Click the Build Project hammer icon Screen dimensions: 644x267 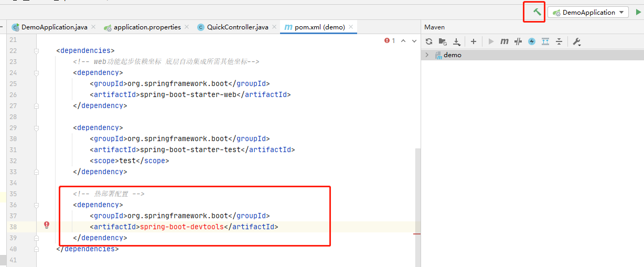pyautogui.click(x=537, y=12)
